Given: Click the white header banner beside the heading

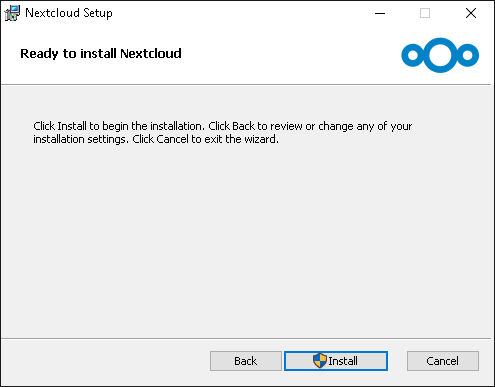Looking at the screenshot, I should coord(290,55).
